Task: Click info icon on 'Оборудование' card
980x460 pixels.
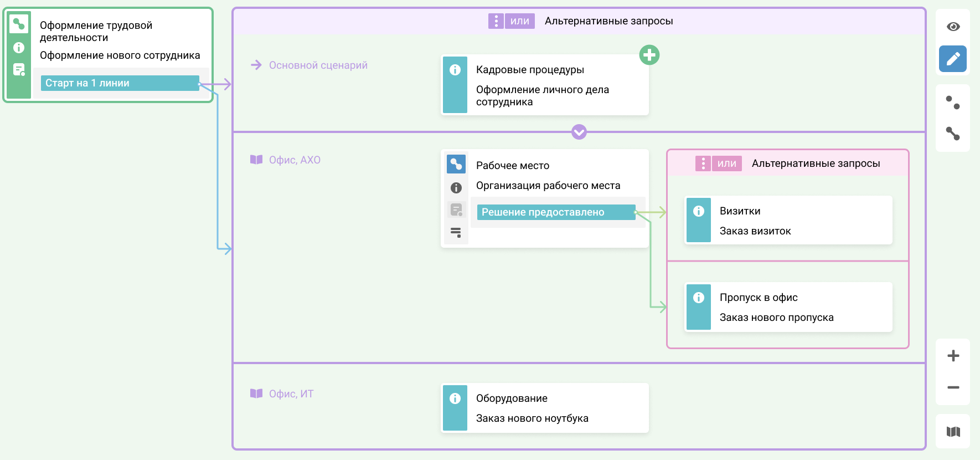Action: [455, 398]
